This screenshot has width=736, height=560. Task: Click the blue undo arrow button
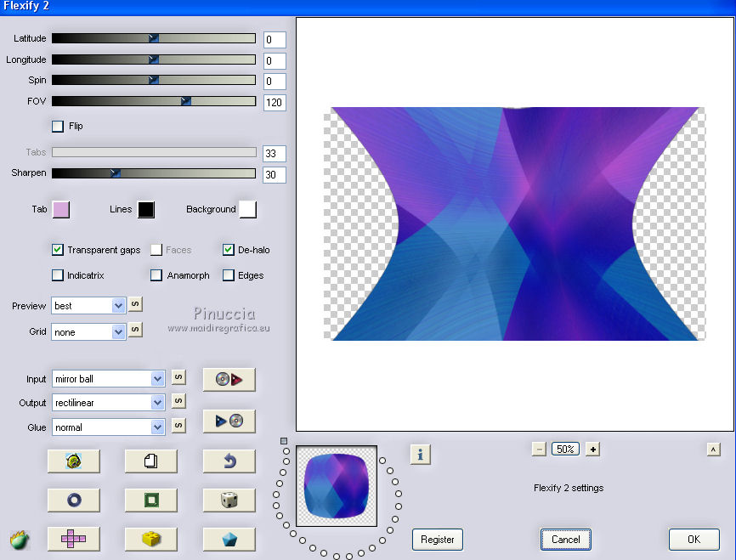[229, 461]
